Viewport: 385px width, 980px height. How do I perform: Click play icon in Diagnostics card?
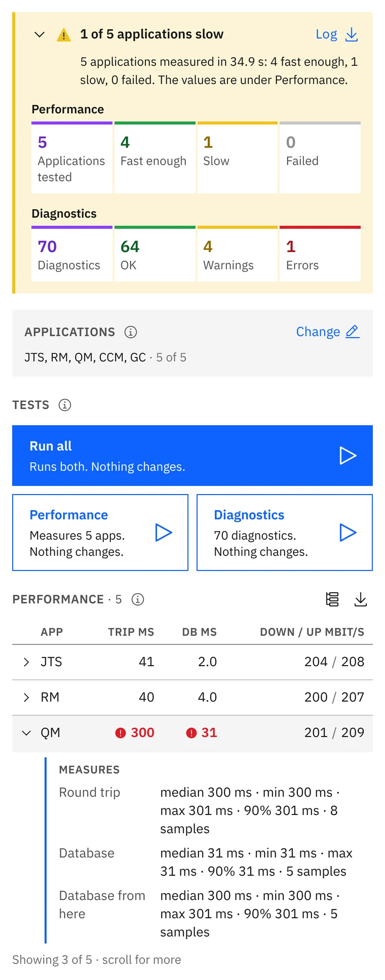[348, 533]
